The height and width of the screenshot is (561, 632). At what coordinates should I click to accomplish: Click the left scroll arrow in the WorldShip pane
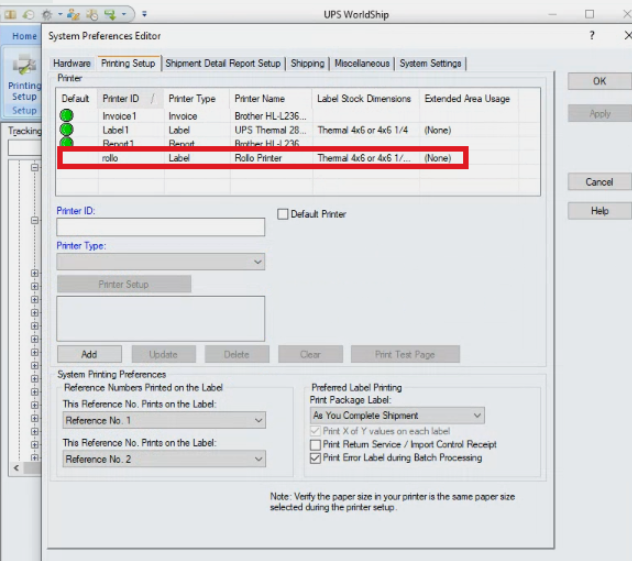[16, 468]
